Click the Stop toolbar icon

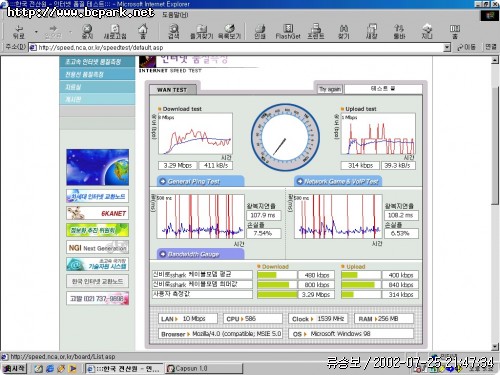87,31
